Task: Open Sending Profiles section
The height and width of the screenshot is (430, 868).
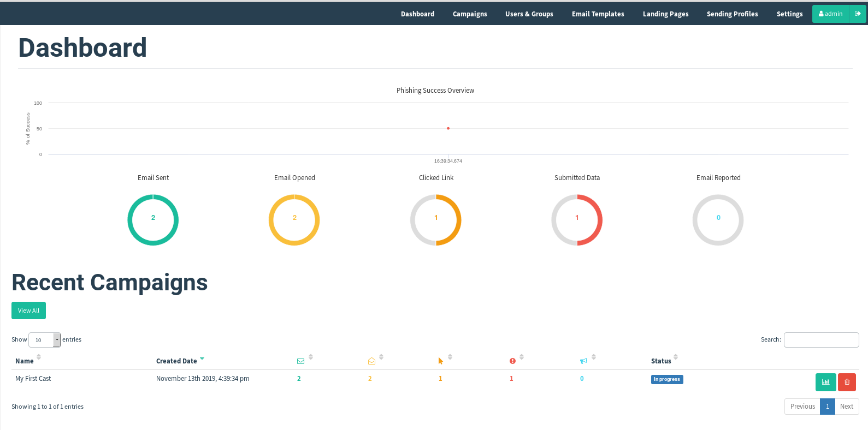Action: point(733,14)
